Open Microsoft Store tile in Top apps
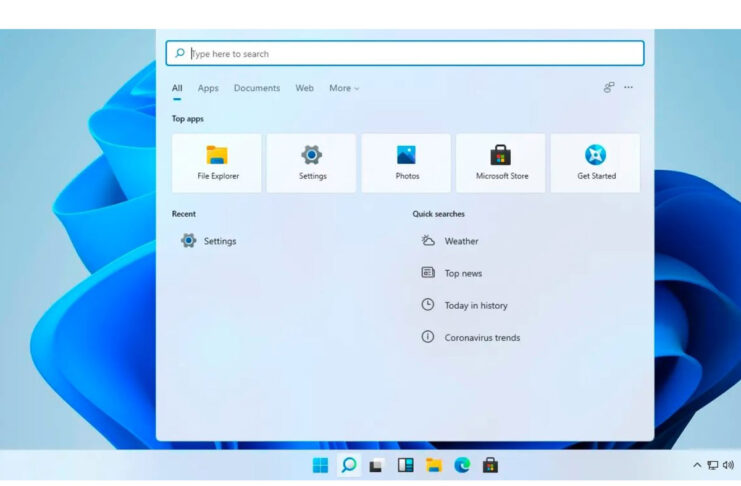The width and height of the screenshot is (741, 486). tap(501, 163)
